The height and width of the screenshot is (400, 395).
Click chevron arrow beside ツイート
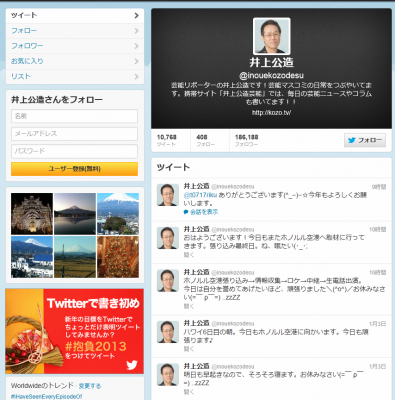pyautogui.click(x=136, y=15)
